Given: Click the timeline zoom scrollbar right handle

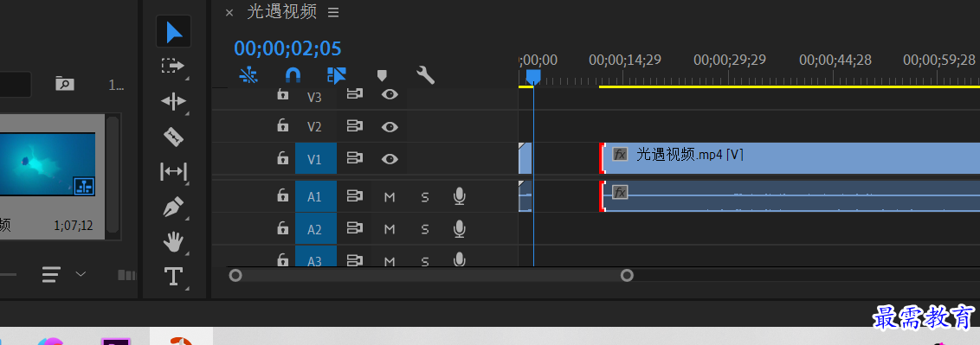Looking at the screenshot, I should (627, 275).
